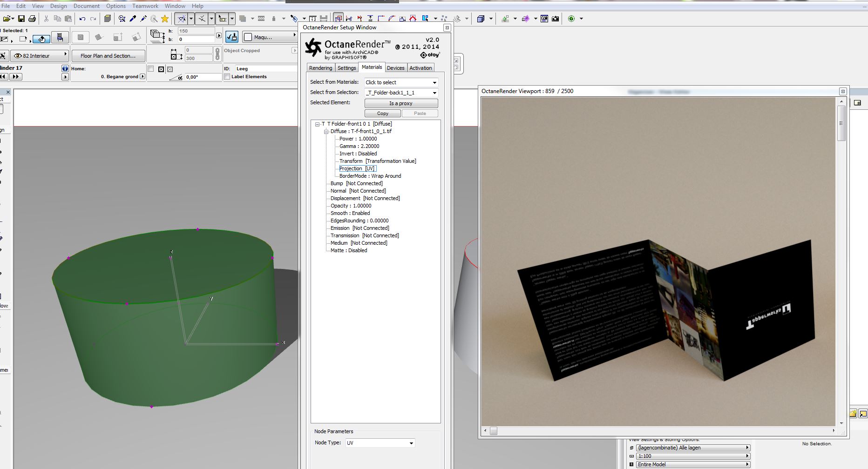Switch to the Activation tab
Viewport: 868px width, 469px height.
pyautogui.click(x=420, y=68)
